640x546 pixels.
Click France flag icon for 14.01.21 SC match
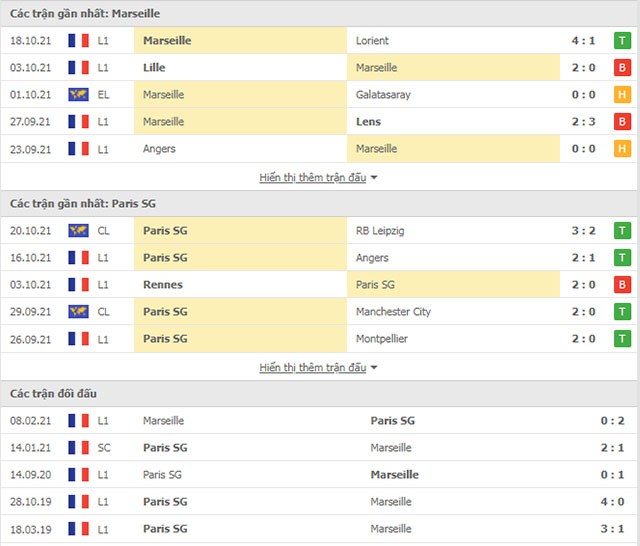78,448
